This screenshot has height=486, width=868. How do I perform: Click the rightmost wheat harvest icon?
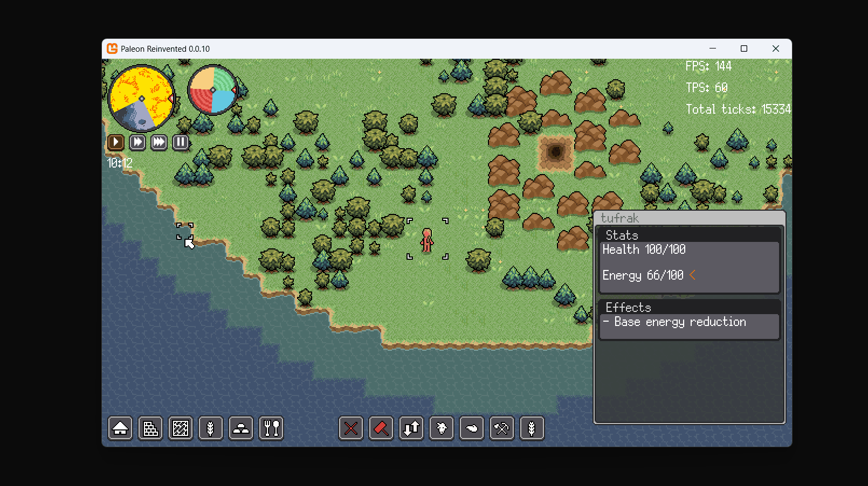pyautogui.click(x=532, y=429)
